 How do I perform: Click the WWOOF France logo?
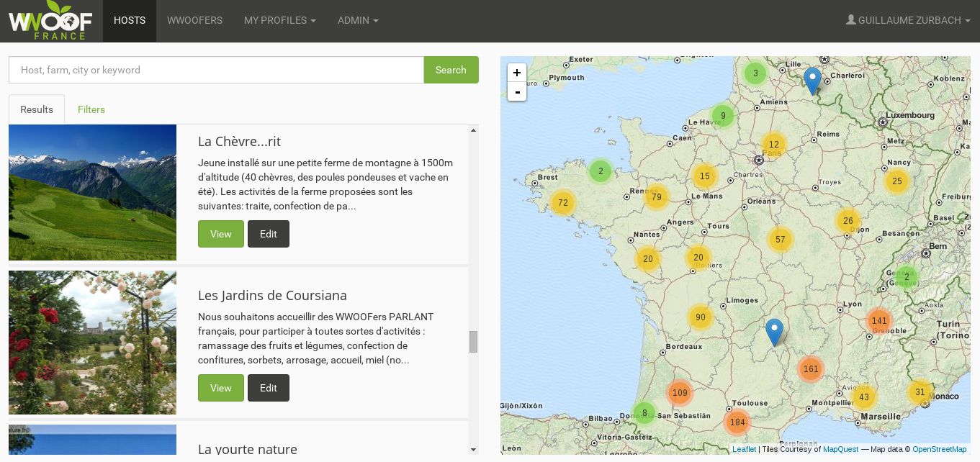click(x=52, y=21)
